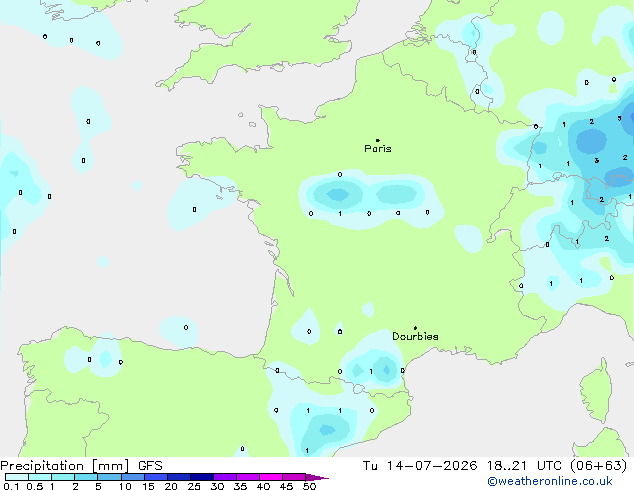The image size is (634, 490).
Task: Click the date 'Tu 14-07-2026' text
Action: 420,466
